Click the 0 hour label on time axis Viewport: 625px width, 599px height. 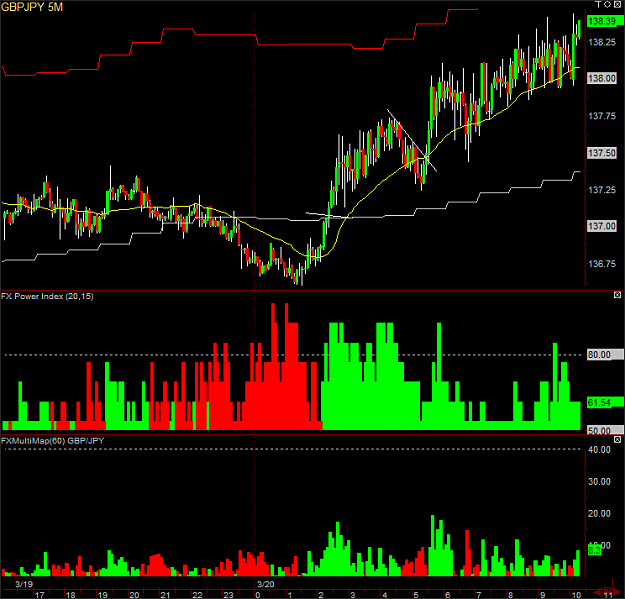[x=258, y=595]
